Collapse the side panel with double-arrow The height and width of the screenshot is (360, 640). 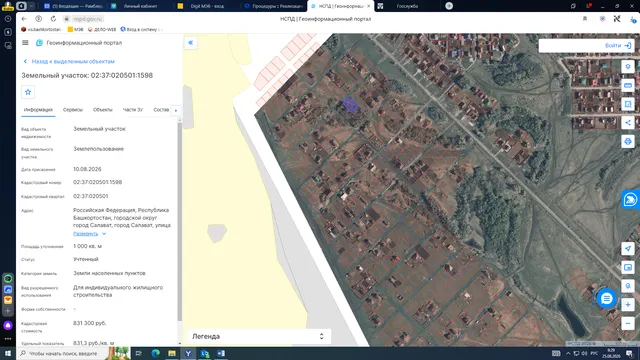pos(191,42)
